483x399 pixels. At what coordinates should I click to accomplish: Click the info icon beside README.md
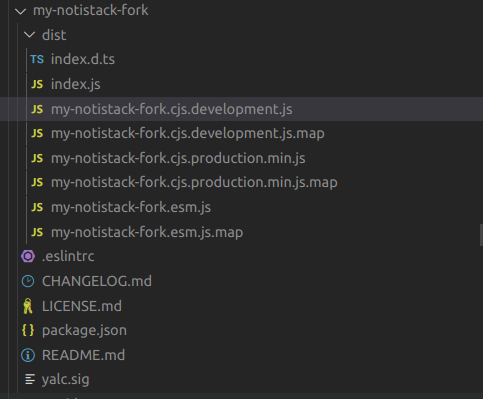point(28,355)
